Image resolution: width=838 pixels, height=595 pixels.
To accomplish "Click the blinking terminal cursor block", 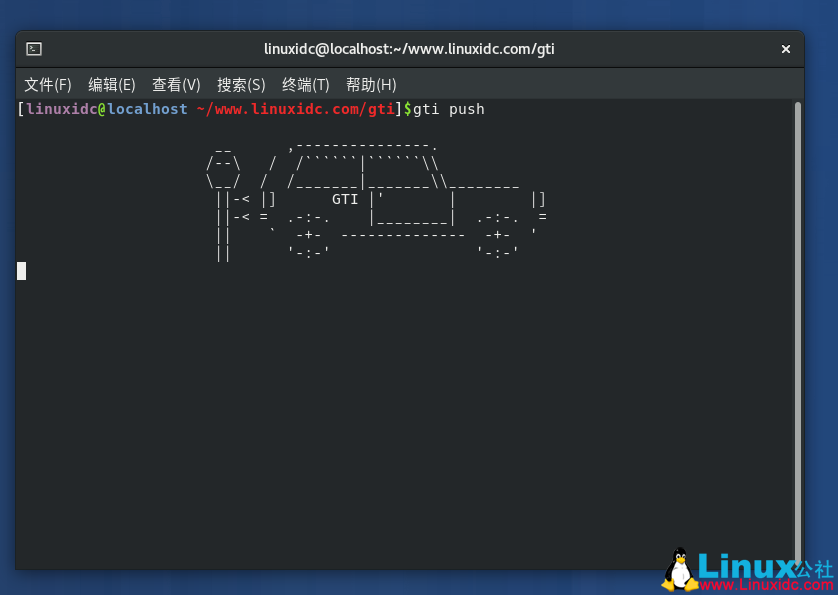I will point(20,270).
